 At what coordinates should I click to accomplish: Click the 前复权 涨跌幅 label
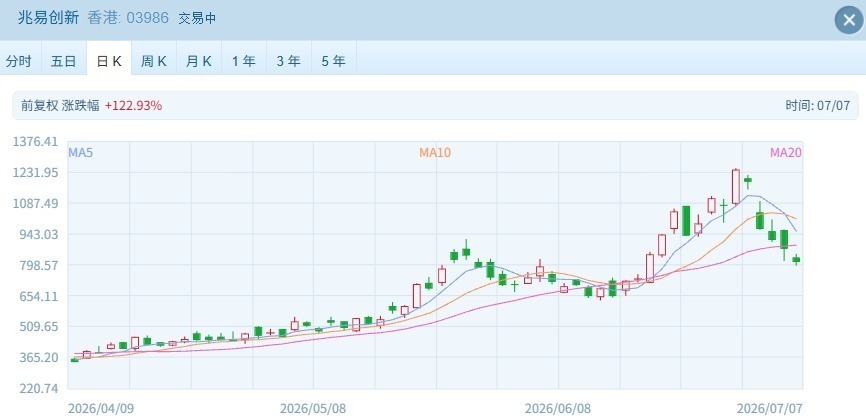(x=60, y=105)
